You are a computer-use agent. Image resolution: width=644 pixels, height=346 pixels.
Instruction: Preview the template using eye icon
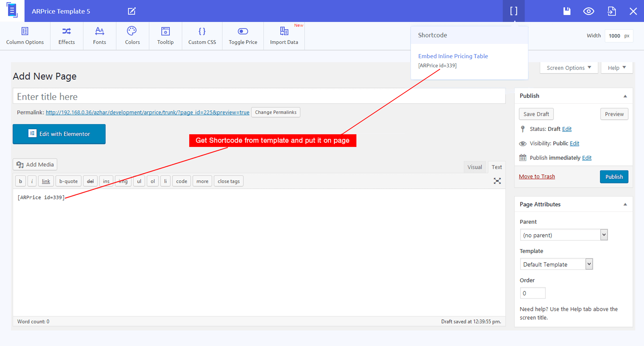coord(588,11)
